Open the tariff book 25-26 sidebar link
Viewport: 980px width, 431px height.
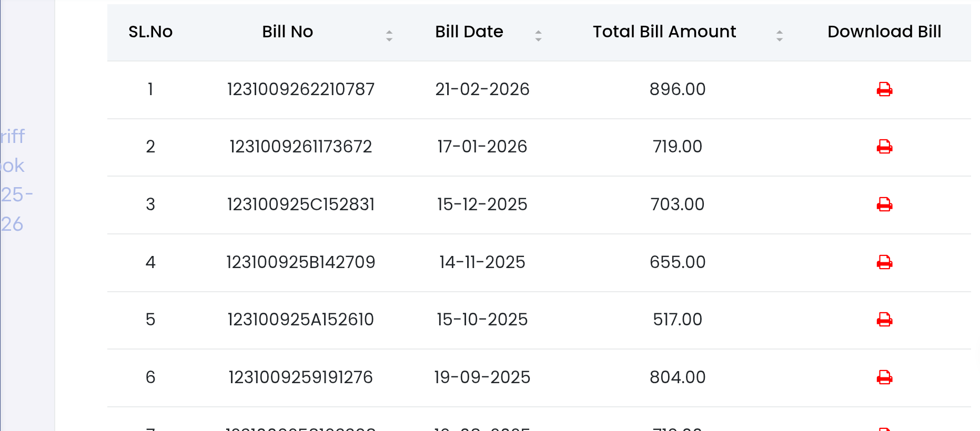14,180
